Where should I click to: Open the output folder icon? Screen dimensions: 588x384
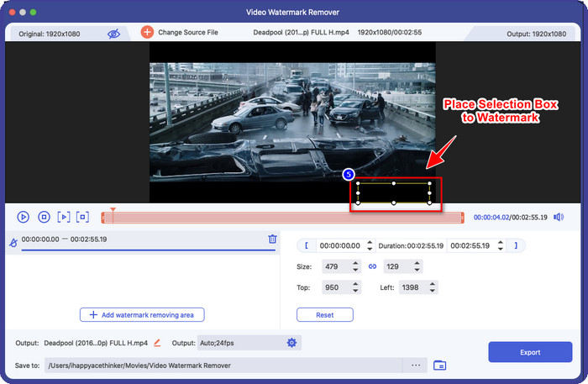[x=439, y=365]
